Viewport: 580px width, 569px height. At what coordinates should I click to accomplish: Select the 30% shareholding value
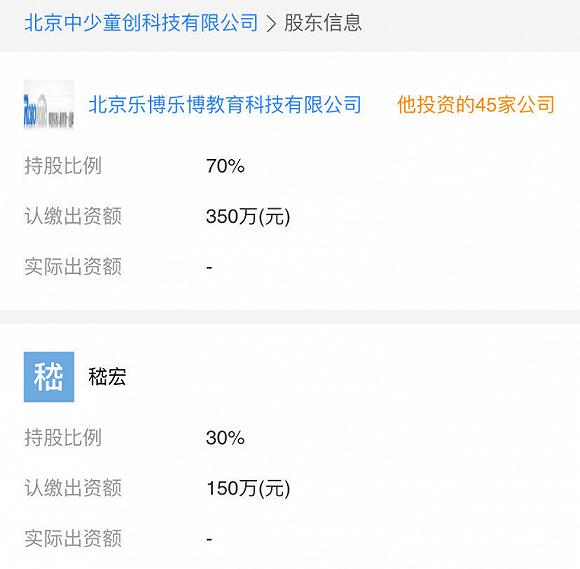[x=225, y=438]
